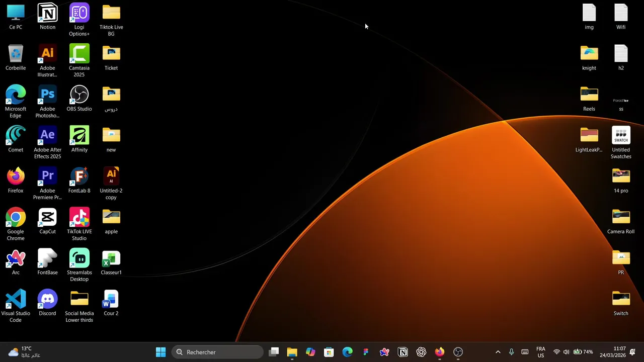Screen dimensions: 644x362
Task: Select the Microsoft Edge desktop icon
Action: click(x=16, y=102)
